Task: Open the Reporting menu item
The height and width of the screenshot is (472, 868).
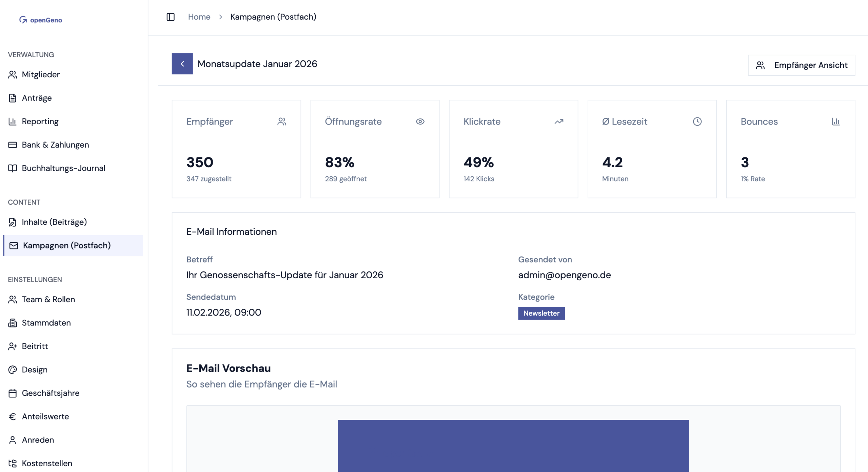Action: (x=40, y=121)
